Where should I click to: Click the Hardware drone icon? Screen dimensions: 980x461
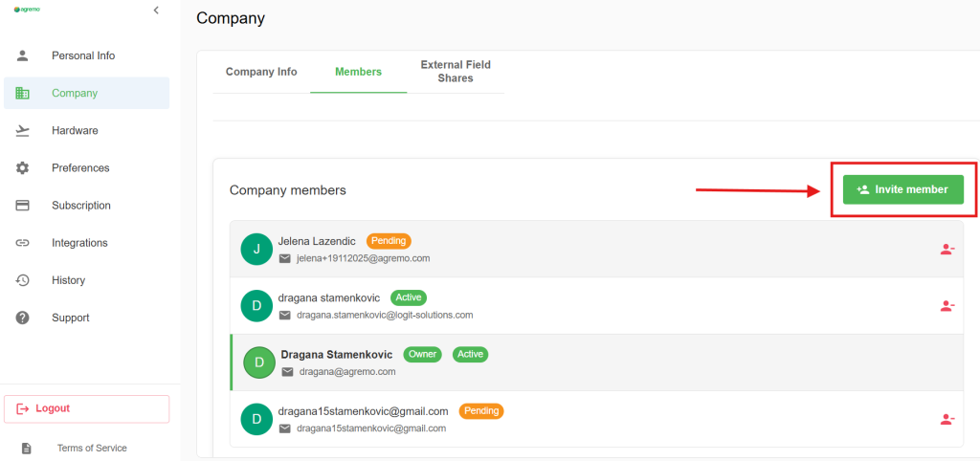(x=23, y=131)
